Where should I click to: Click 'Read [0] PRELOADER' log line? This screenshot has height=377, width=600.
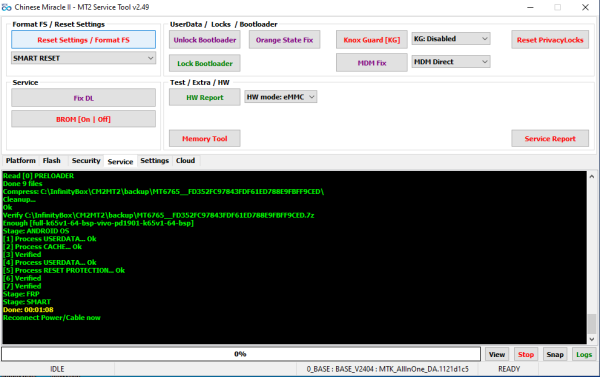(x=38, y=176)
